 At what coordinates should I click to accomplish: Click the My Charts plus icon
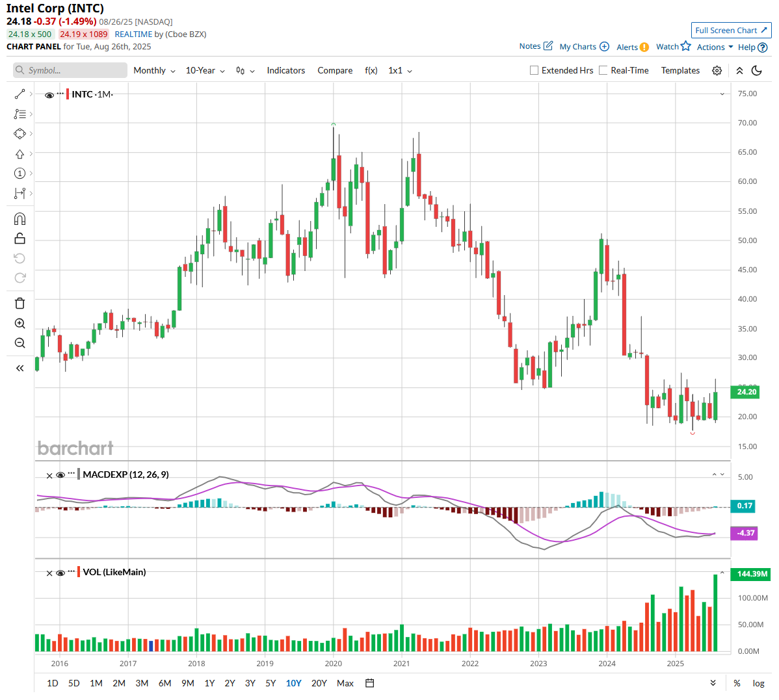coord(604,46)
